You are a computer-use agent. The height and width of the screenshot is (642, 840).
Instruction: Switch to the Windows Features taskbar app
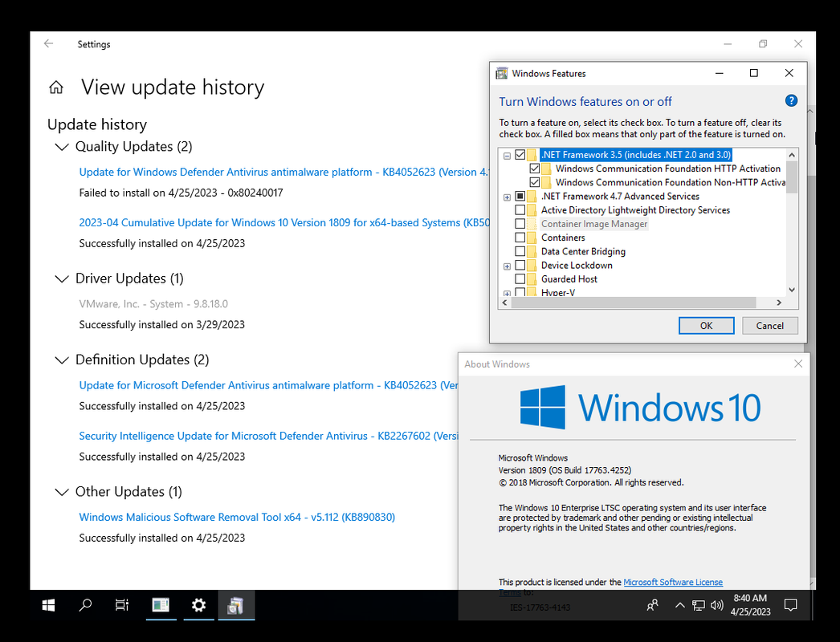[x=236, y=605]
